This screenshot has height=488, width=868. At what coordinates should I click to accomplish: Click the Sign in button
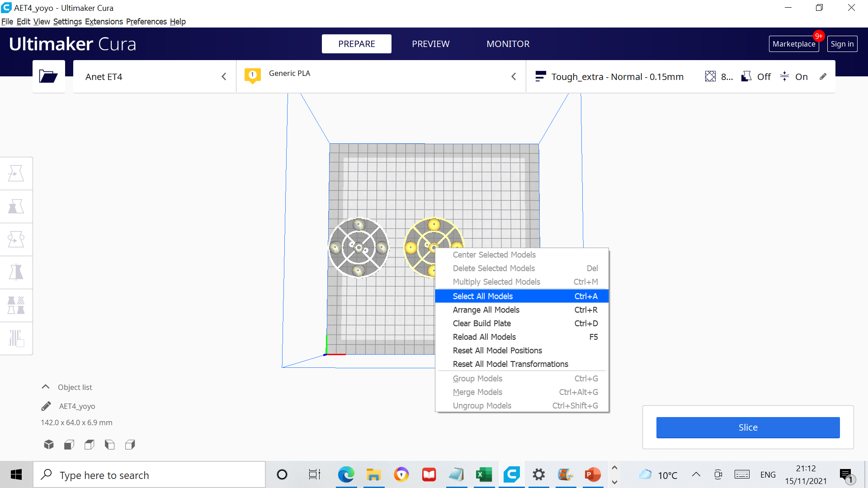pos(842,44)
